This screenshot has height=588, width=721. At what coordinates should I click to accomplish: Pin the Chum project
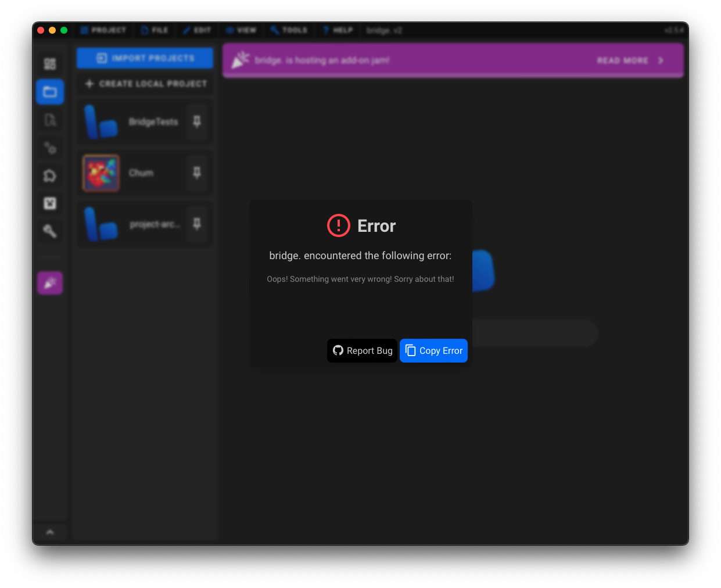(x=197, y=173)
